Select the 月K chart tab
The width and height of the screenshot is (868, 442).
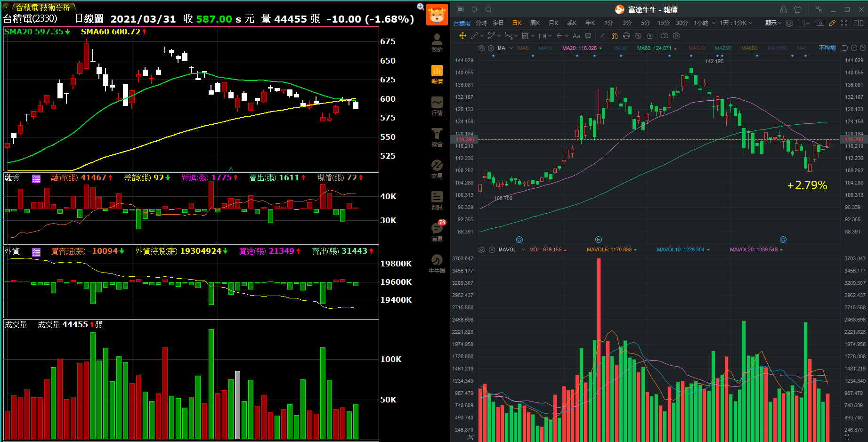click(553, 23)
